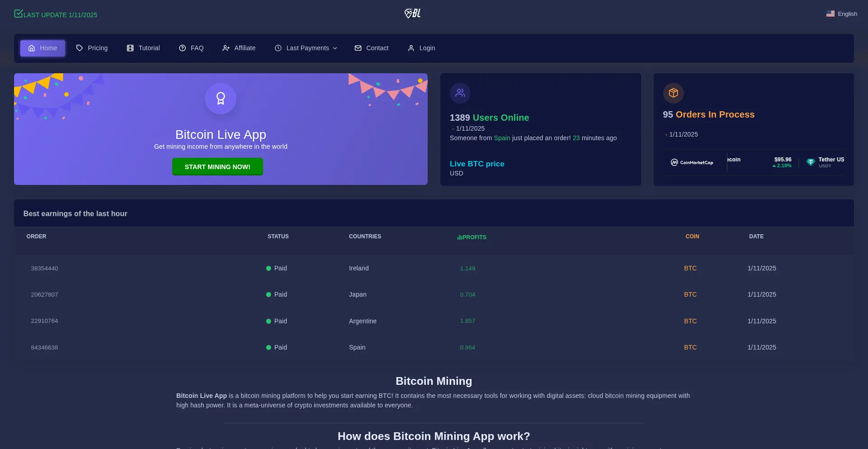
Task: Click the Pricing tag icon
Action: (x=80, y=48)
